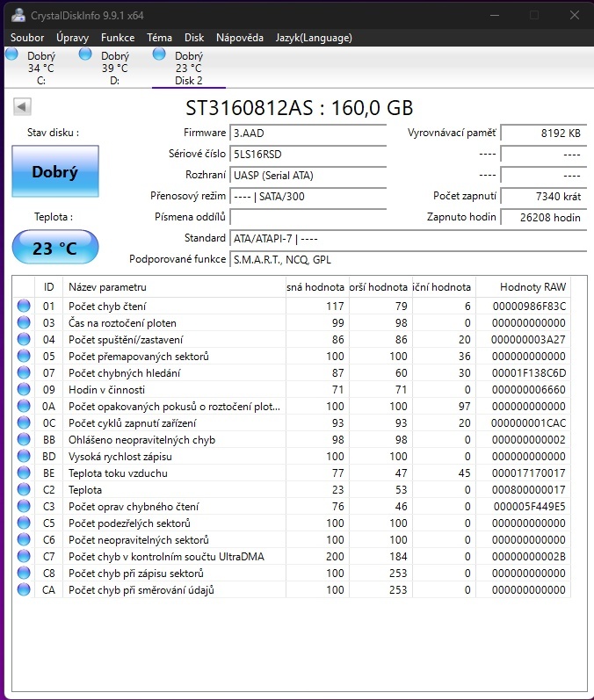
Task: Select the Disk 2 tab
Action: (188, 68)
